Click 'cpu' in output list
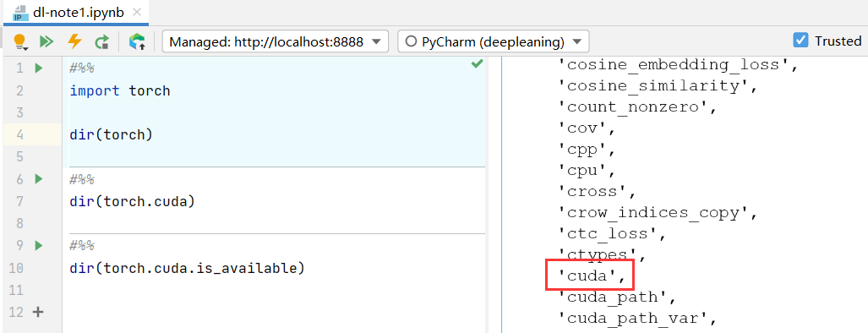Viewport: 868px width, 333px height. click(587, 171)
